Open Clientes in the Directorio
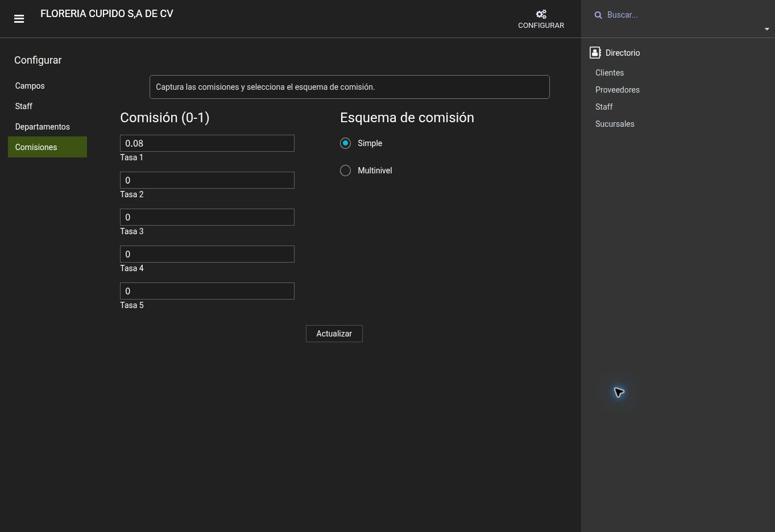This screenshot has height=532, width=775. coord(610,73)
